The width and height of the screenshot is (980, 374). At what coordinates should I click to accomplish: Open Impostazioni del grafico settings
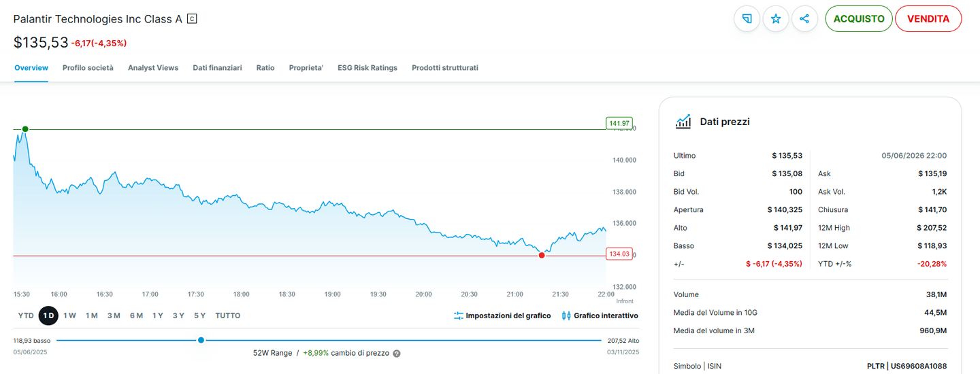tap(502, 316)
